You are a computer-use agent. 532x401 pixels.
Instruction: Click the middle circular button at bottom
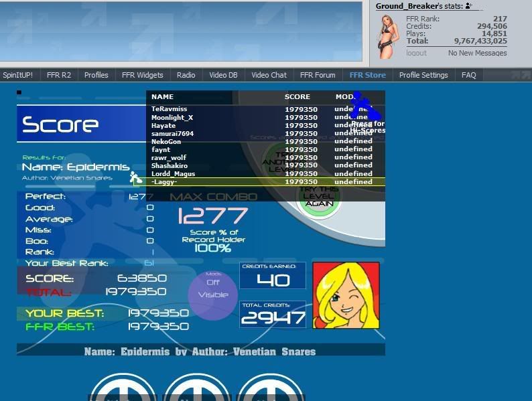tap(197, 390)
